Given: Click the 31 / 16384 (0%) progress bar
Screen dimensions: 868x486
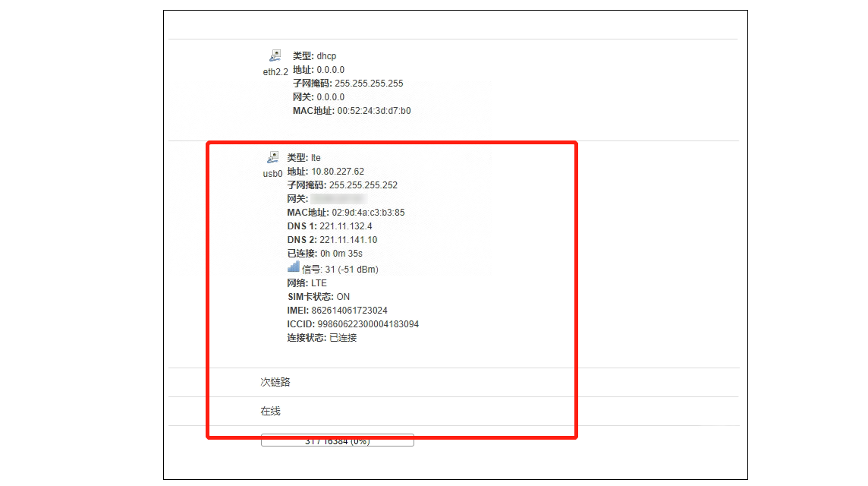Looking at the screenshot, I should [337, 440].
